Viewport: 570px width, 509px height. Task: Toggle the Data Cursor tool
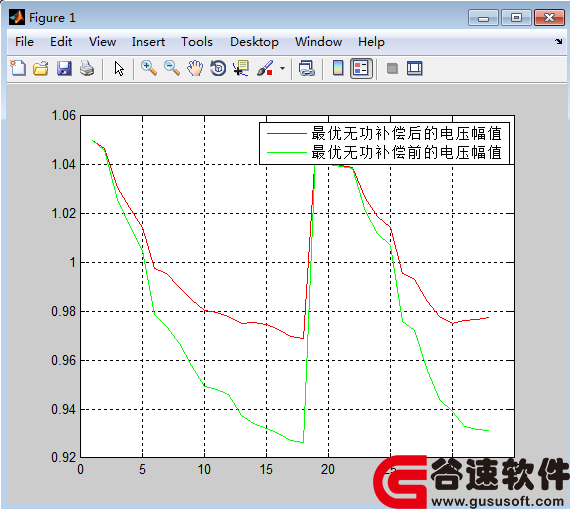(x=241, y=68)
